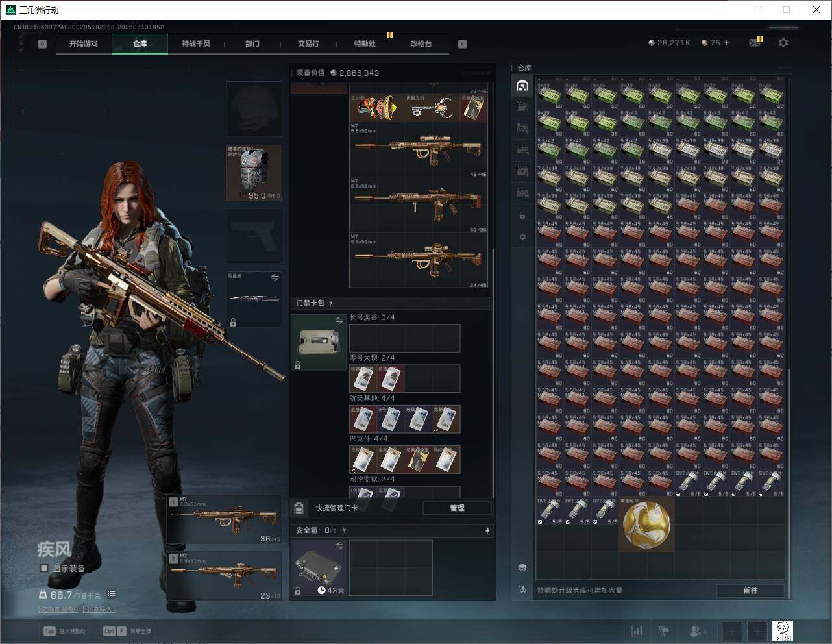This screenshot has height=644, width=832.
Task: Select the body armor slot showing 95.0
Action: (254, 173)
